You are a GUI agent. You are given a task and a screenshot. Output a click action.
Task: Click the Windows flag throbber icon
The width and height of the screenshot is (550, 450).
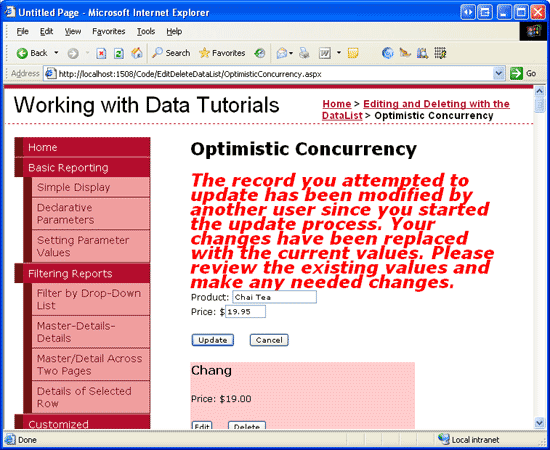[533, 31]
